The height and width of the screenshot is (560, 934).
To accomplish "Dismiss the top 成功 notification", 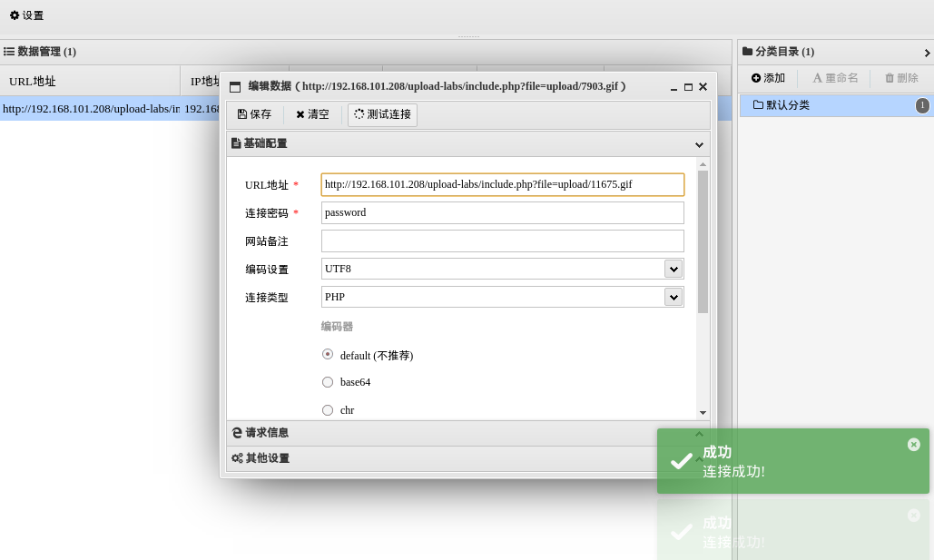I will (914, 445).
